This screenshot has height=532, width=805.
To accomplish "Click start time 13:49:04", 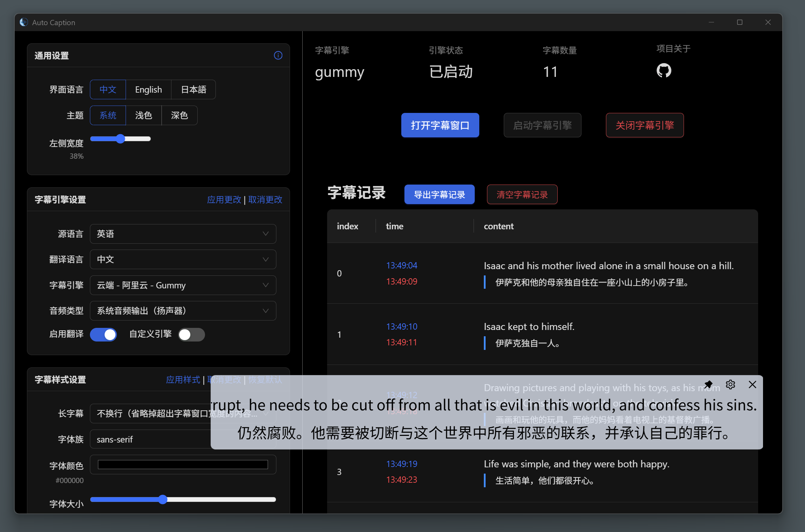I will coord(402,265).
